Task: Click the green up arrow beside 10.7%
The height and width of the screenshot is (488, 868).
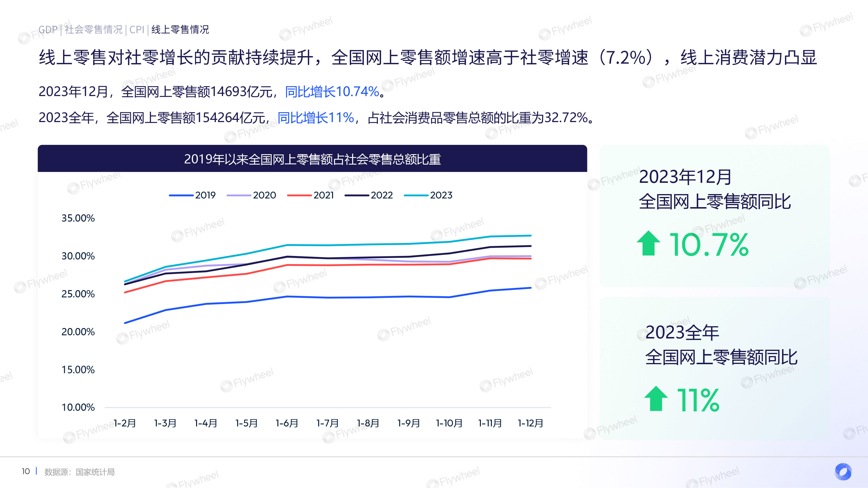Action: (x=649, y=243)
